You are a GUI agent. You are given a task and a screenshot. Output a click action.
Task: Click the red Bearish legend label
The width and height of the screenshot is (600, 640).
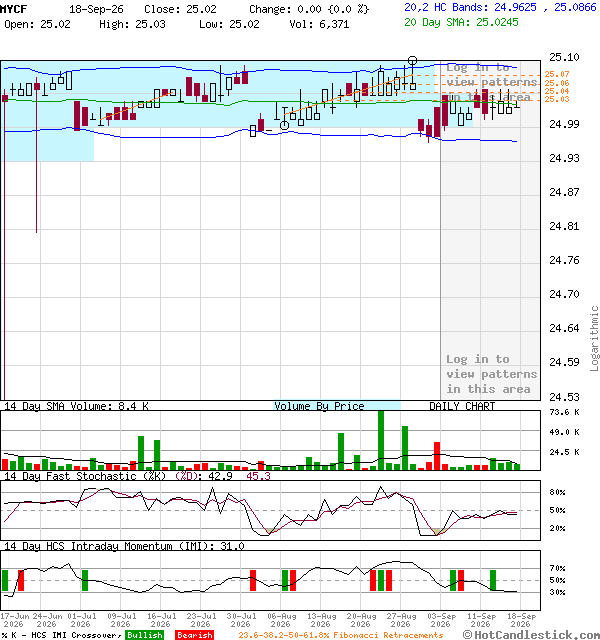(195, 635)
